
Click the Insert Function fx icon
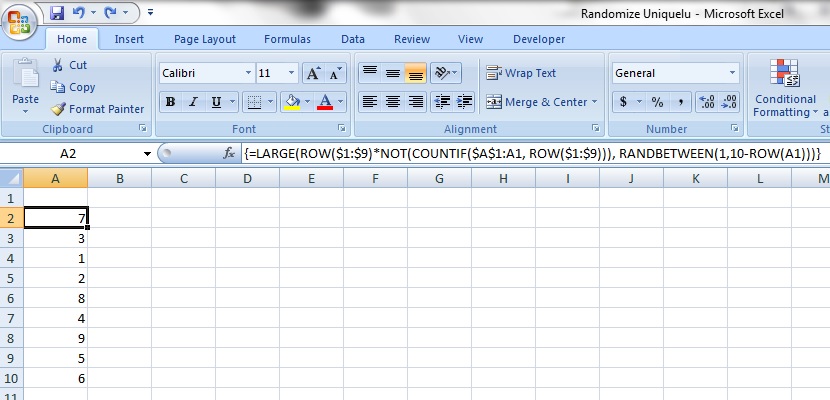229,154
